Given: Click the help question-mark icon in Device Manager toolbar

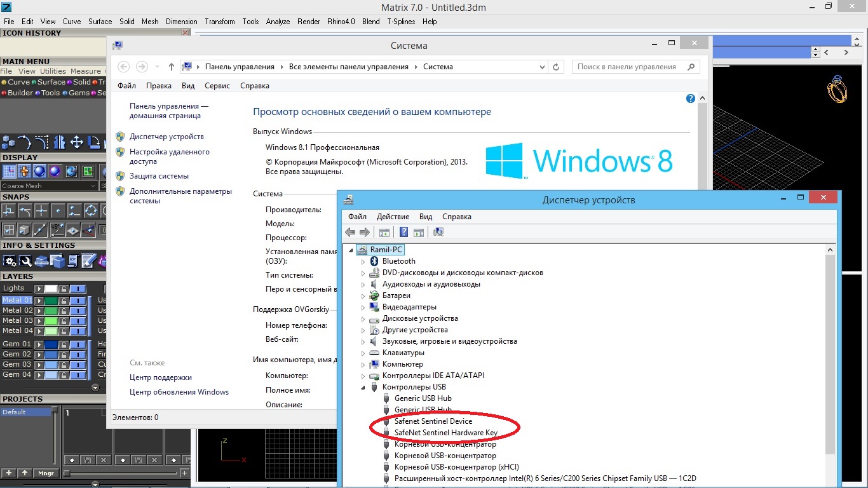Looking at the screenshot, I should pos(403,232).
